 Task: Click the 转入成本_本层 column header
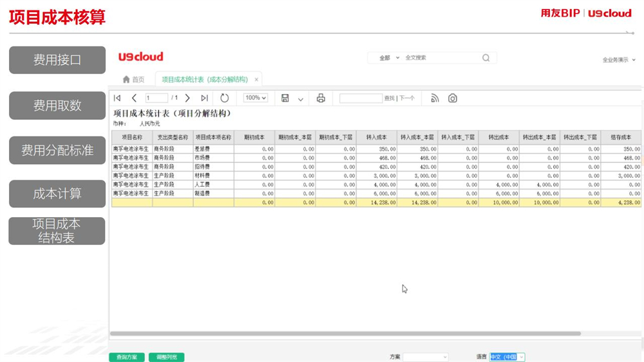pyautogui.click(x=417, y=137)
